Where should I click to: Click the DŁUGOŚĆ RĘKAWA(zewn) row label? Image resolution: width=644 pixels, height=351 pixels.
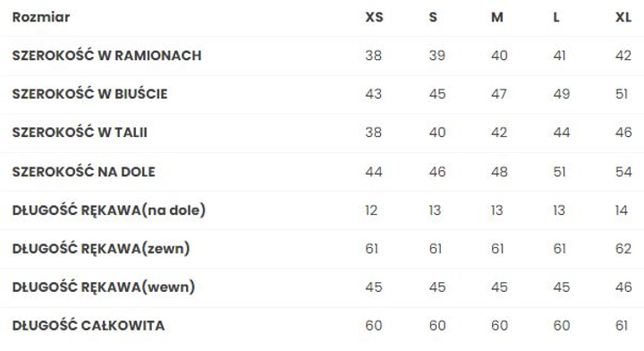point(101,249)
